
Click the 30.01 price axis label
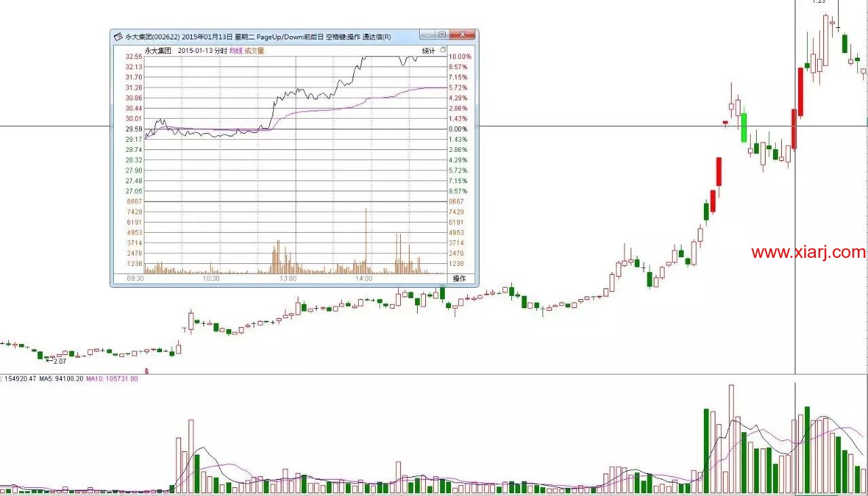click(134, 119)
